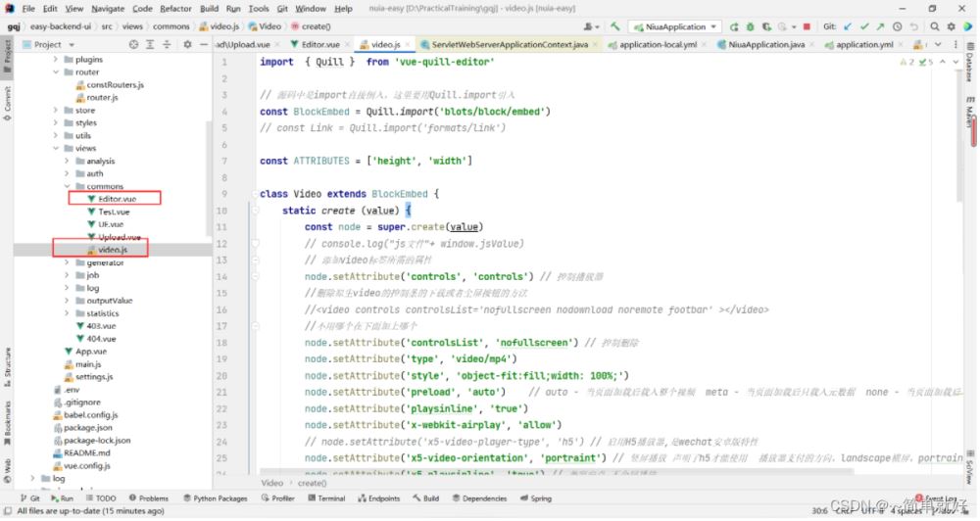Click the Video breadcrumb at editor bottom
The height and width of the screenshot is (521, 980).
pyautogui.click(x=271, y=483)
